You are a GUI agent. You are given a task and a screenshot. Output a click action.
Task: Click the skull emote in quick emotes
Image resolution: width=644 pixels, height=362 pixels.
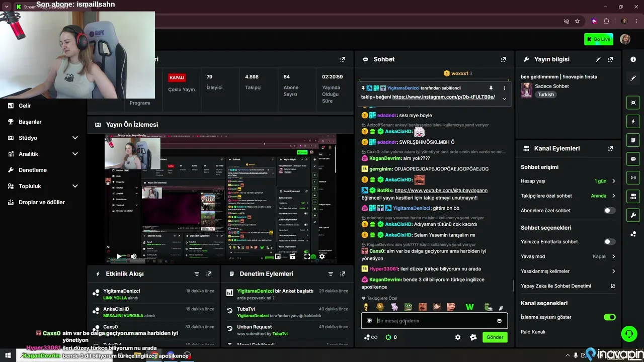point(366,307)
